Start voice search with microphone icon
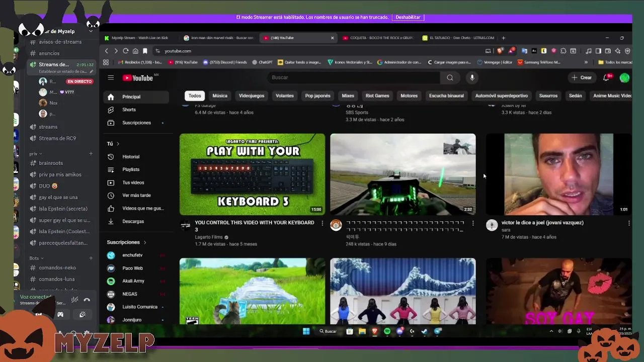This screenshot has height=362, width=644. click(x=472, y=77)
